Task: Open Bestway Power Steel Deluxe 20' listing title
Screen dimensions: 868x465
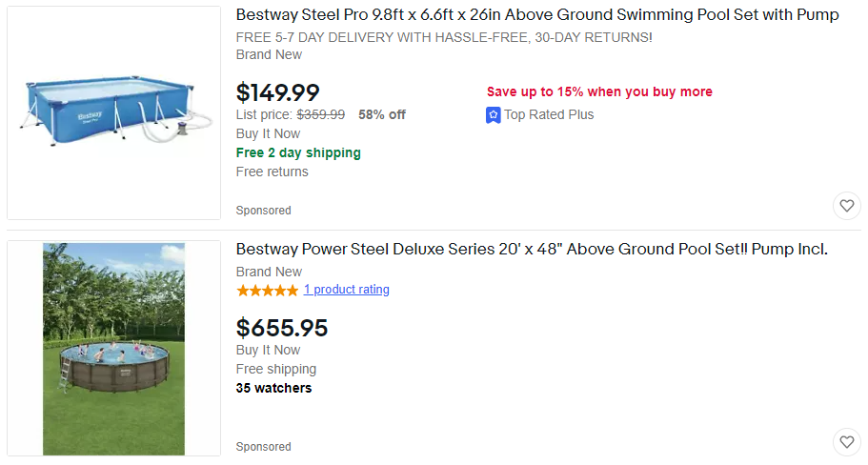Action: click(532, 250)
